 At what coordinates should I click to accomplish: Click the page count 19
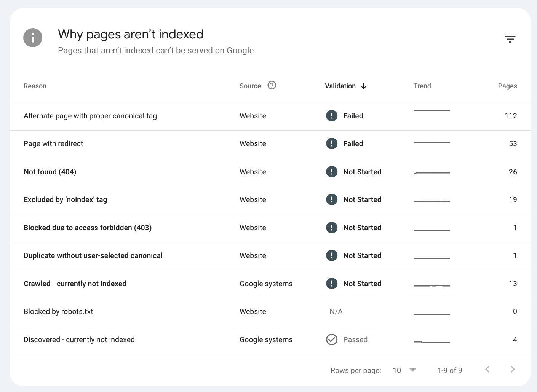513,199
